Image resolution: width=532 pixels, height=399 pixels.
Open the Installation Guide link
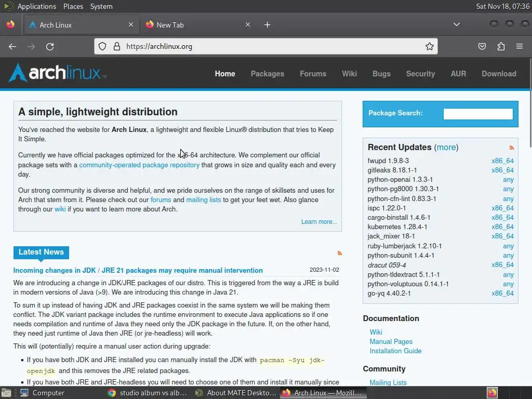395,351
